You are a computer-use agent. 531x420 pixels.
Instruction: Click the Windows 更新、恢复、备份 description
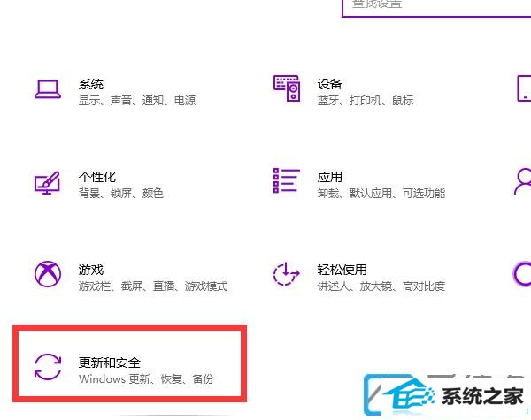146,378
